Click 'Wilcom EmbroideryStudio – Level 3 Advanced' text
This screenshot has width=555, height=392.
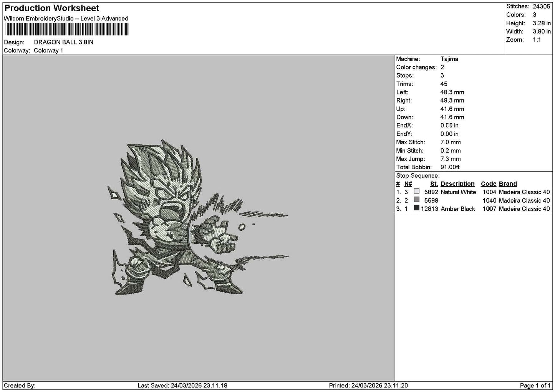pyautogui.click(x=66, y=18)
